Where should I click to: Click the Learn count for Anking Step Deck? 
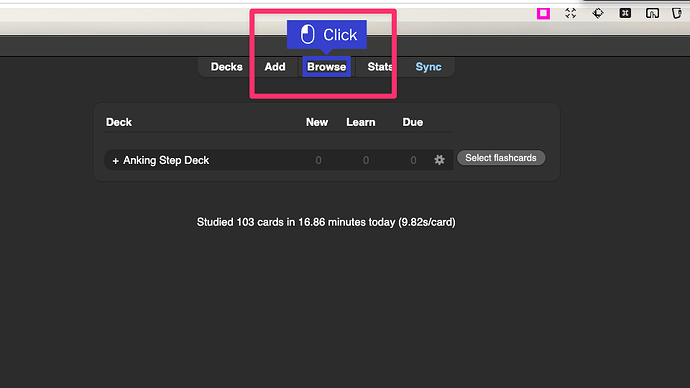[x=366, y=161]
